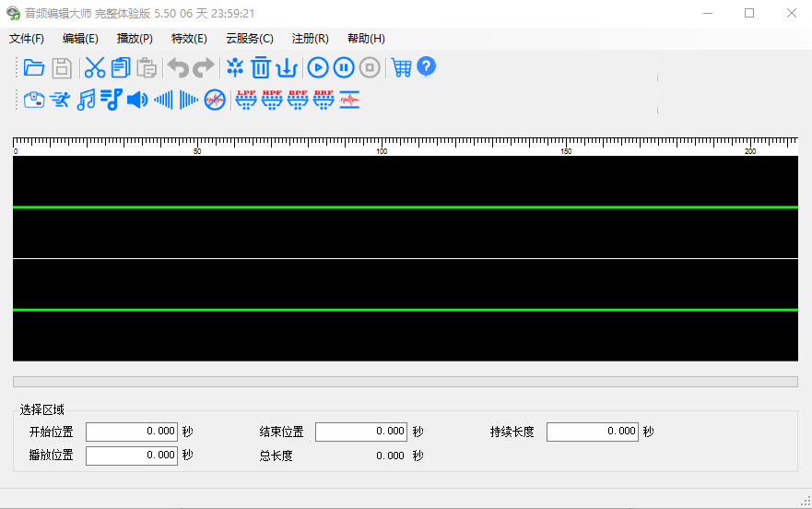This screenshot has height=509, width=812.
Task: Apply the LPF low-pass filter
Action: [x=246, y=100]
